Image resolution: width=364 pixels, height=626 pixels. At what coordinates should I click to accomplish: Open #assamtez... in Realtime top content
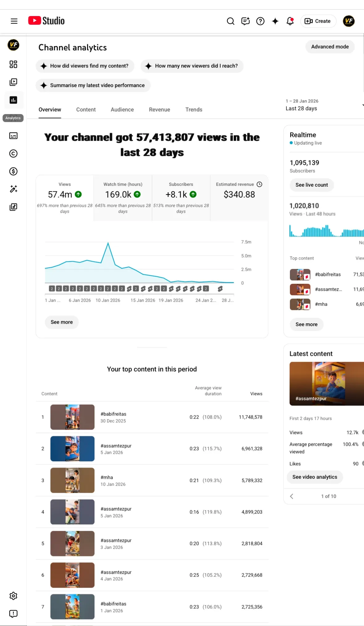pyautogui.click(x=327, y=289)
